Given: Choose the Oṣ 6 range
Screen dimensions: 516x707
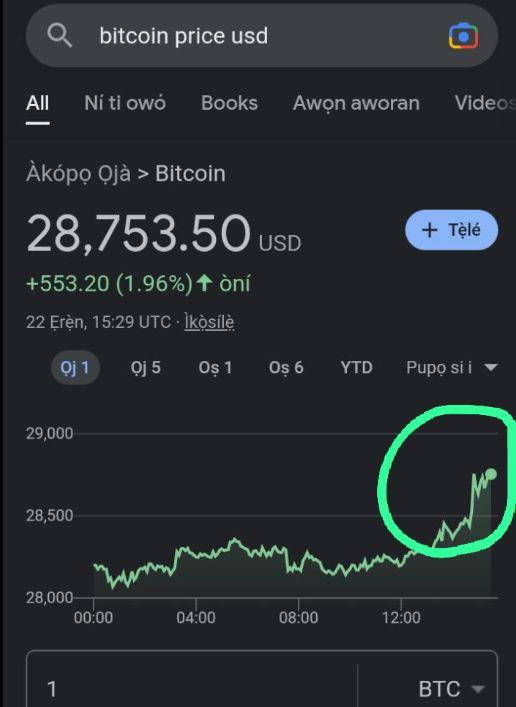Looking at the screenshot, I should (x=286, y=367).
